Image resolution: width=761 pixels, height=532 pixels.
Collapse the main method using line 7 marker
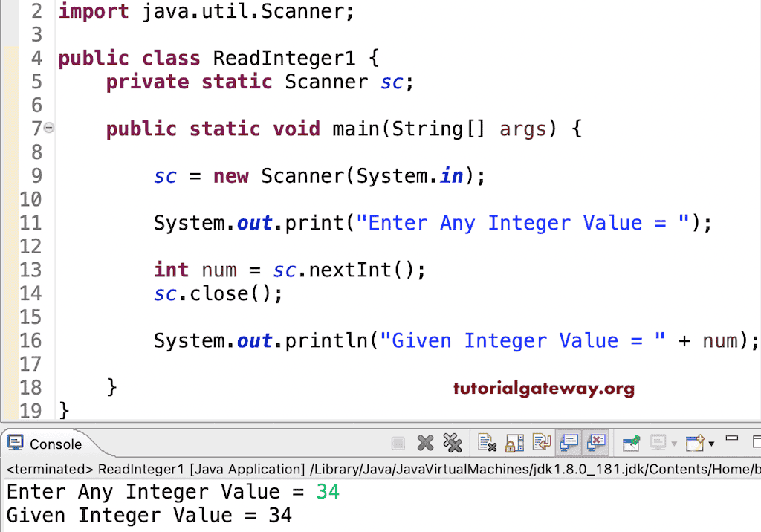tap(49, 128)
